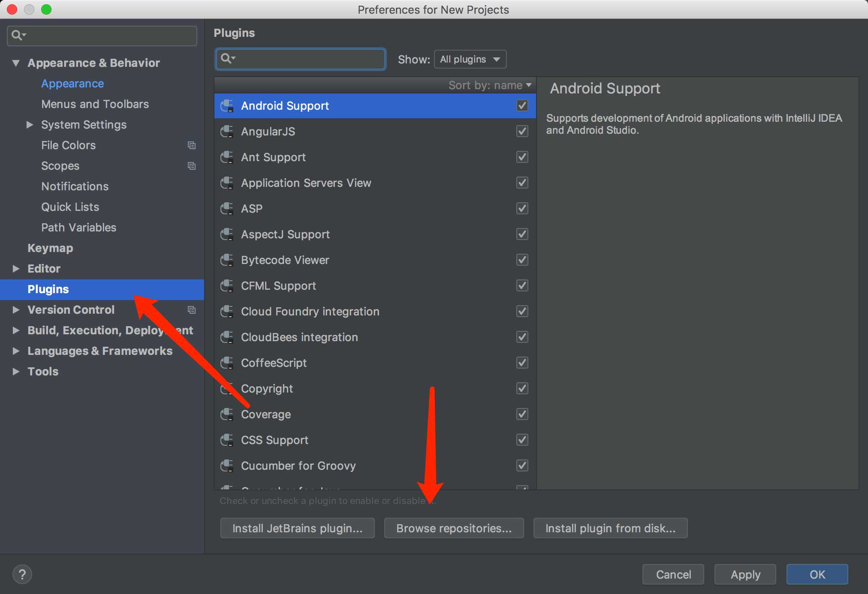
Task: Click the project-level icon beside Scopes
Action: 192,166
